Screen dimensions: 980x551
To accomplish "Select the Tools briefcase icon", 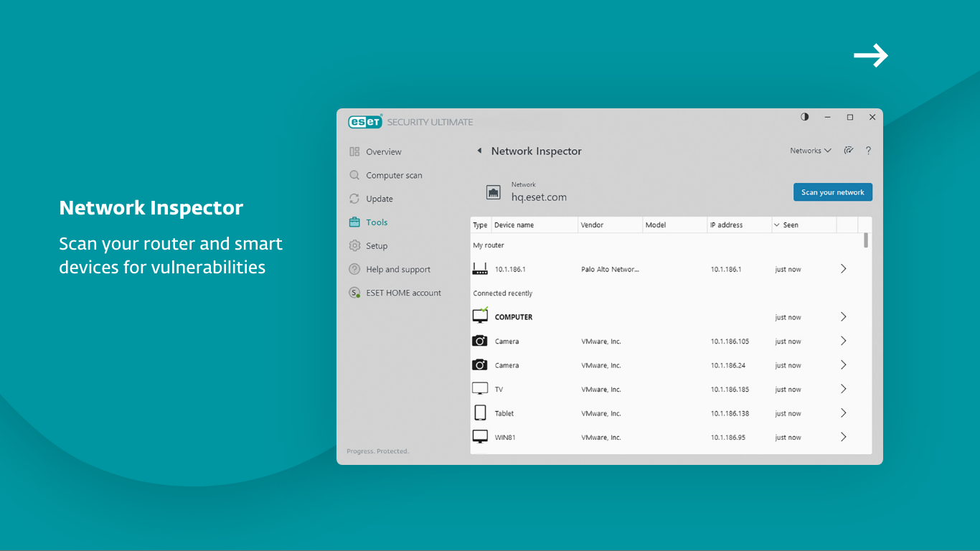I will (354, 222).
